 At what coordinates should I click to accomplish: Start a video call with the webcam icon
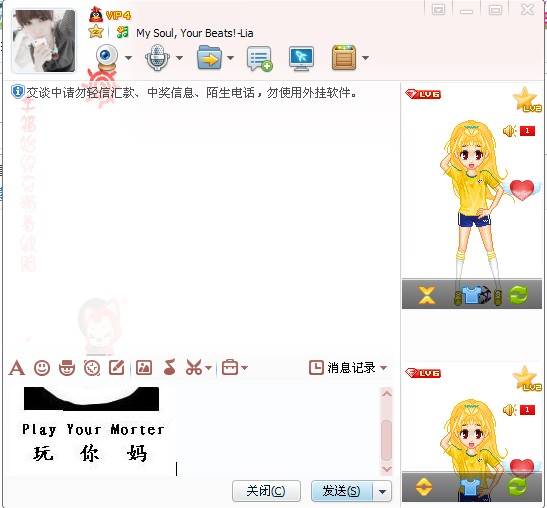pyautogui.click(x=107, y=58)
